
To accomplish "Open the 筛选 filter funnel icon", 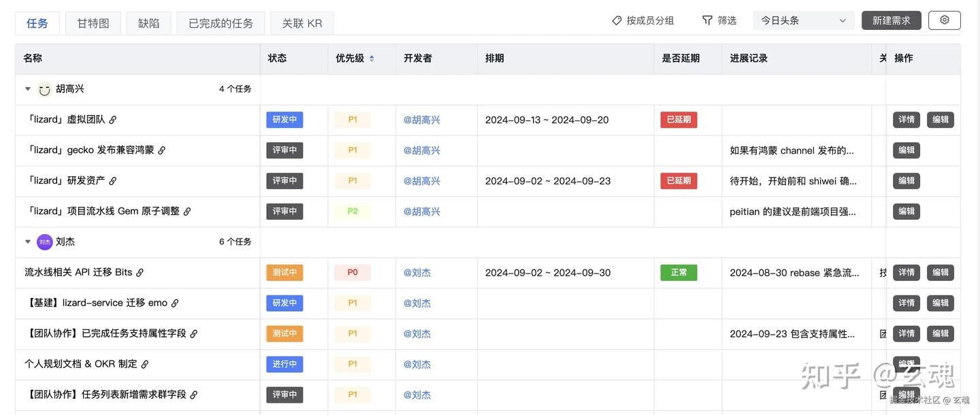I will [x=707, y=20].
